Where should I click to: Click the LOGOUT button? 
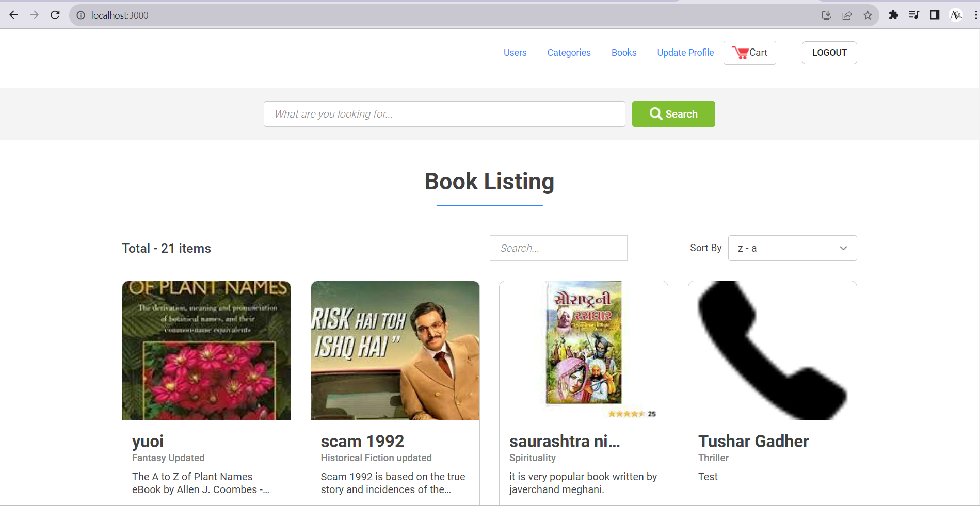829,53
